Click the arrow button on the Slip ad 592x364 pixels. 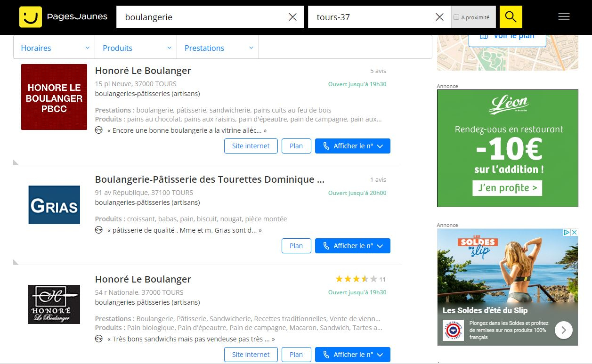564,330
